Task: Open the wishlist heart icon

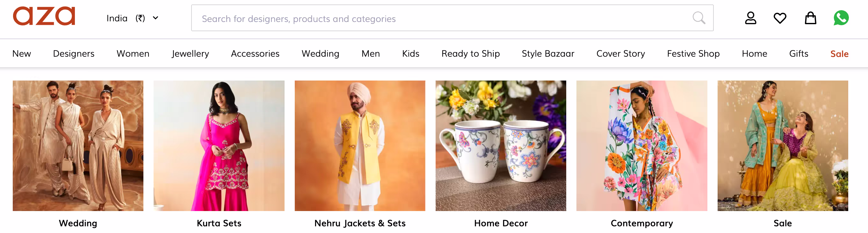Action: [x=779, y=18]
